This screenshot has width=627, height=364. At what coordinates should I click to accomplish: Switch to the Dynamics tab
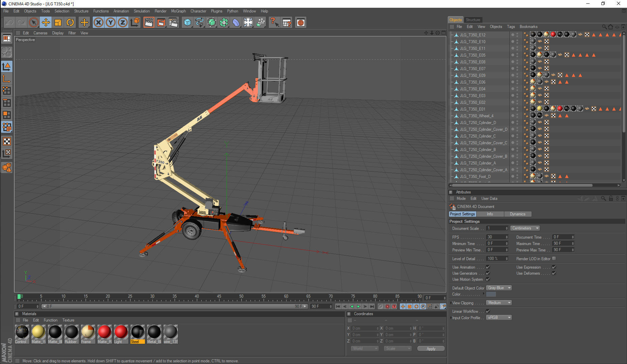point(517,214)
